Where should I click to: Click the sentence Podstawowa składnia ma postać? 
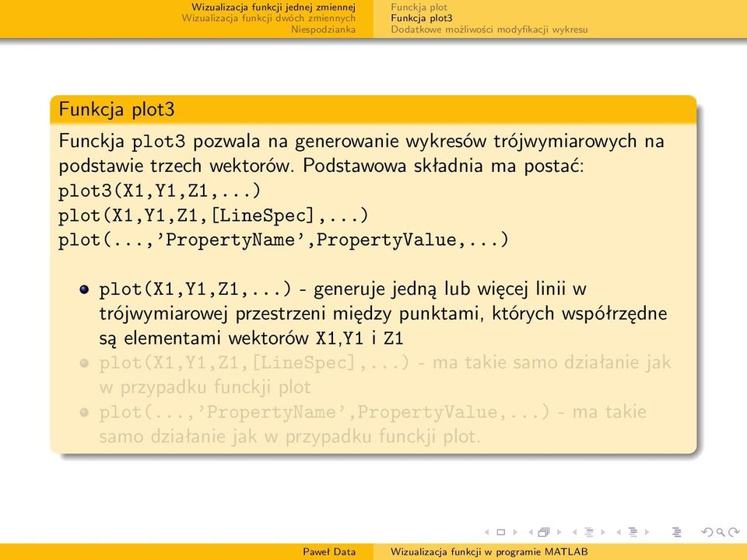tap(444, 166)
